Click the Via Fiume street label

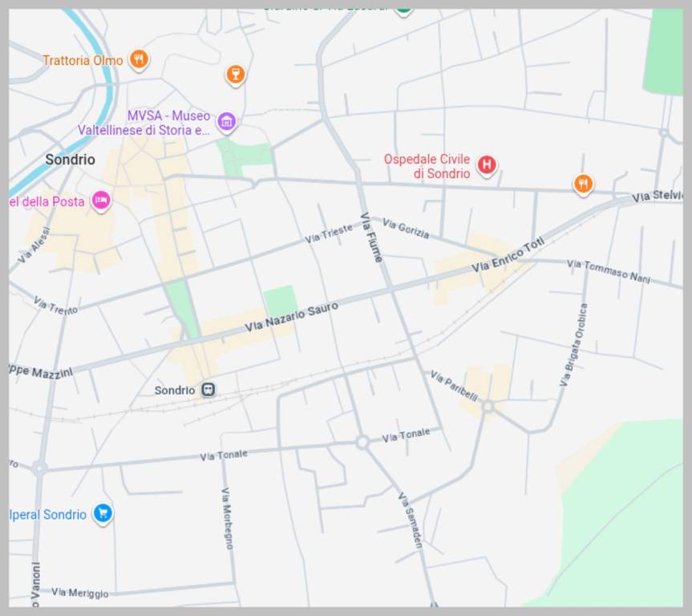point(371,237)
